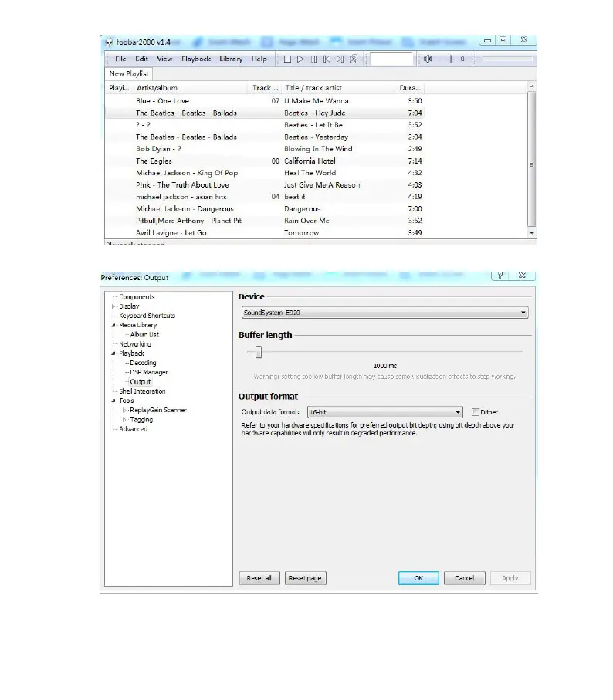Expand the ReplayGain Scanner node
Screen dimensions: 613x700
pyautogui.click(x=124, y=411)
